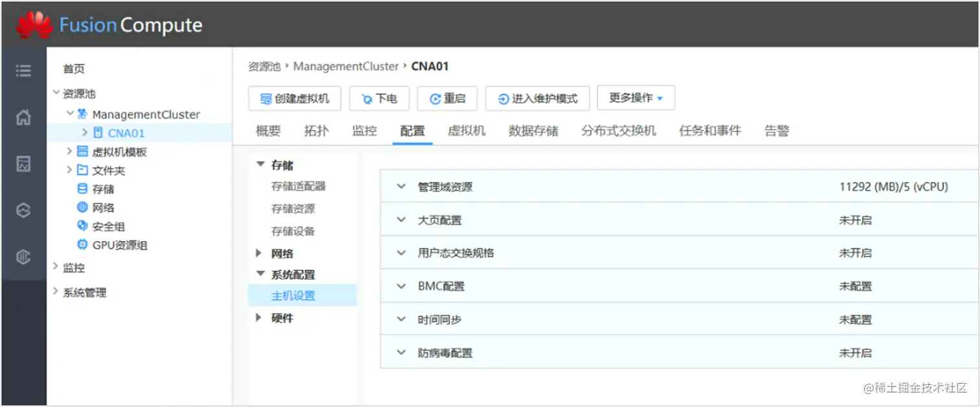Expand the BMC配置 section
Viewport: 980px width, 407px height.
click(x=400, y=286)
